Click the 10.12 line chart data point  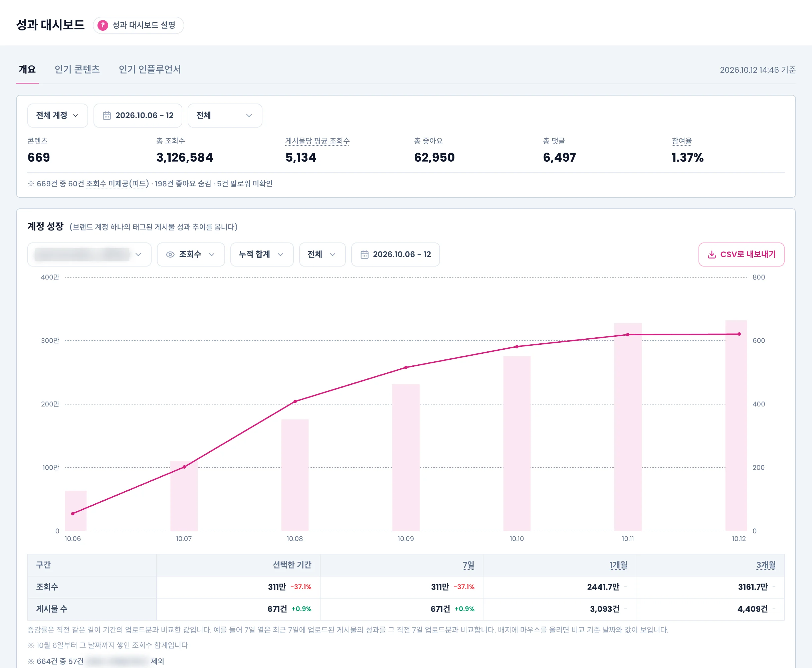739,334
